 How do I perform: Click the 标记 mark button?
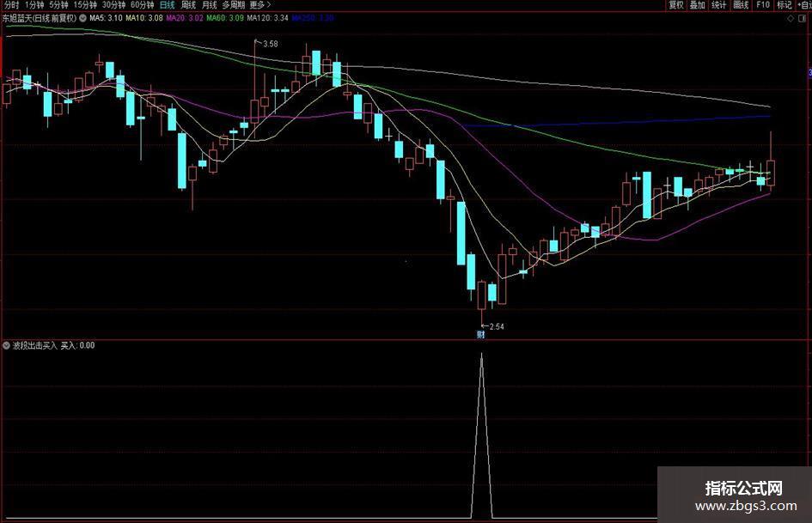pos(784,4)
